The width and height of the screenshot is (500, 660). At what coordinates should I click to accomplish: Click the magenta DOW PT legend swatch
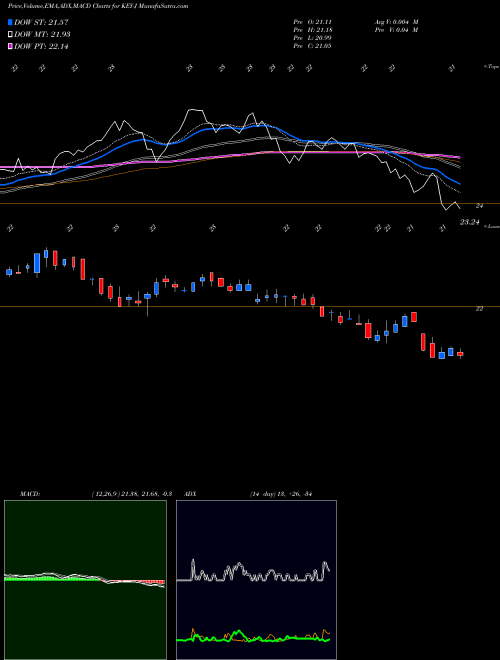(11, 46)
